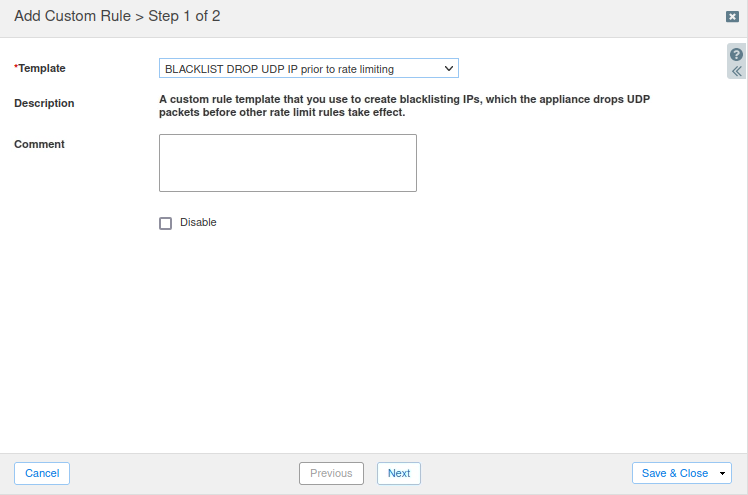The height and width of the screenshot is (495, 748).
Task: Close the Add Custom Rule dialog
Action: 732,16
